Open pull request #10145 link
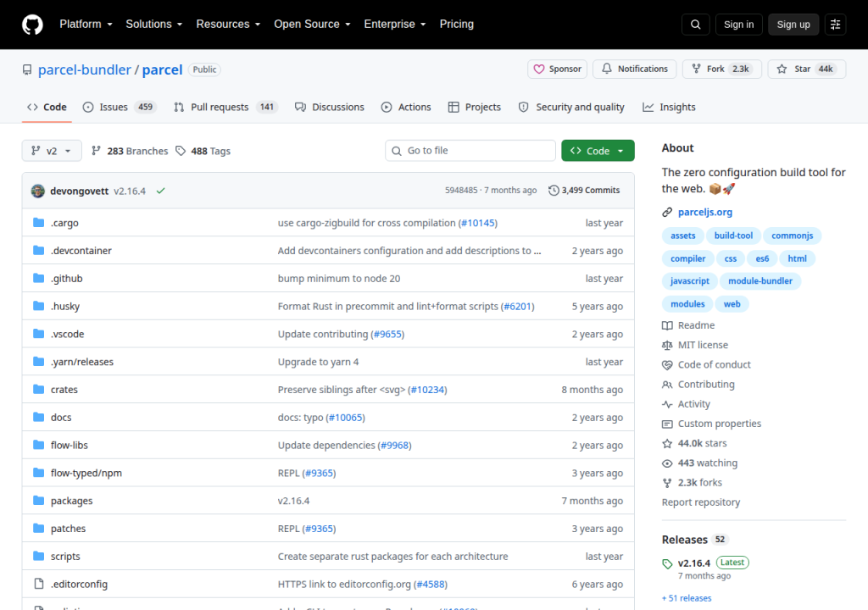868x610 pixels. (478, 223)
